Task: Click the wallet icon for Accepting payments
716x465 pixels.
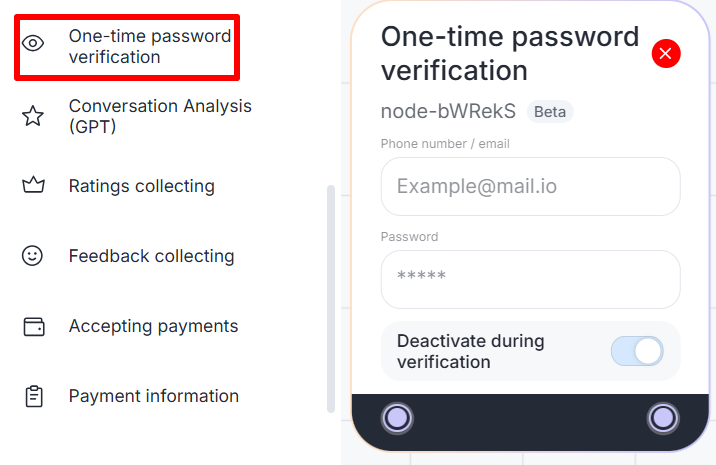Action: point(33,326)
